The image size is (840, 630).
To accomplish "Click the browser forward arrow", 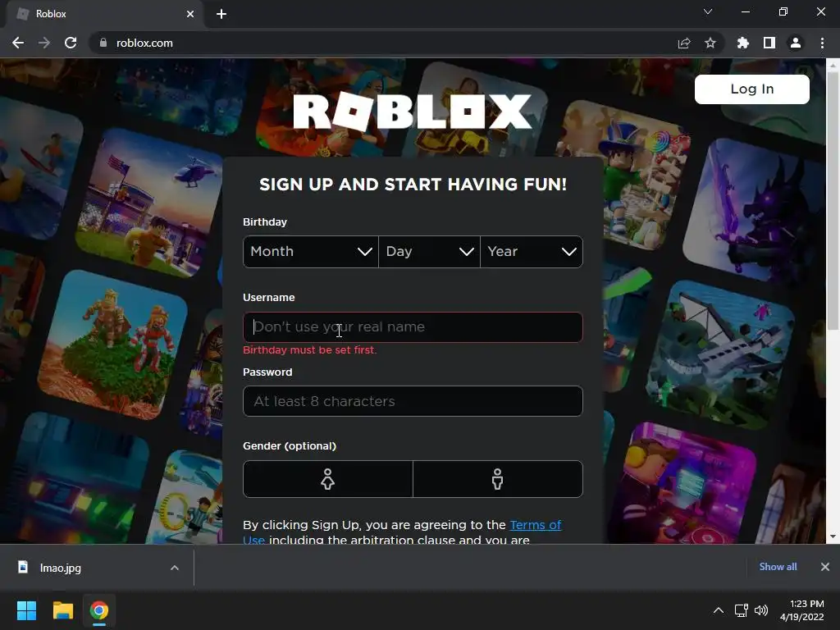I will pyautogui.click(x=44, y=43).
